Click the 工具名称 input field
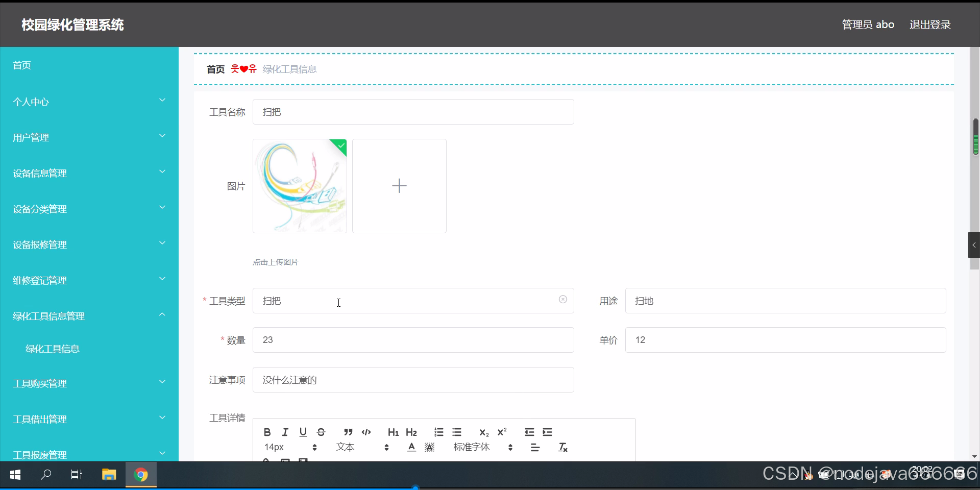Screen dimensions: 980x490 point(413,112)
